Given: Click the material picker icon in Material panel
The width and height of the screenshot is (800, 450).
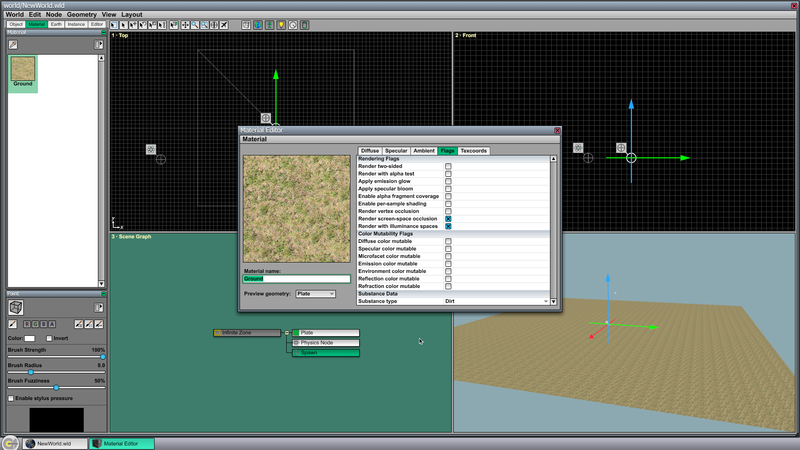Looking at the screenshot, I should (13, 45).
